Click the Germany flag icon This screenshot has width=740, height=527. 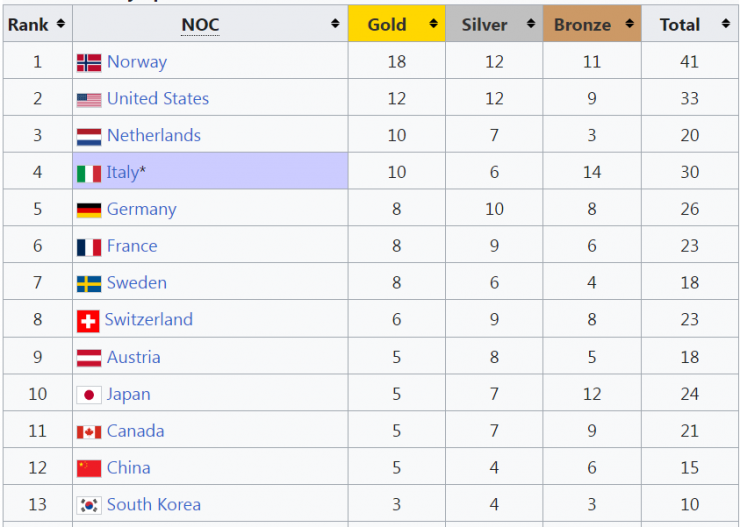(x=89, y=210)
